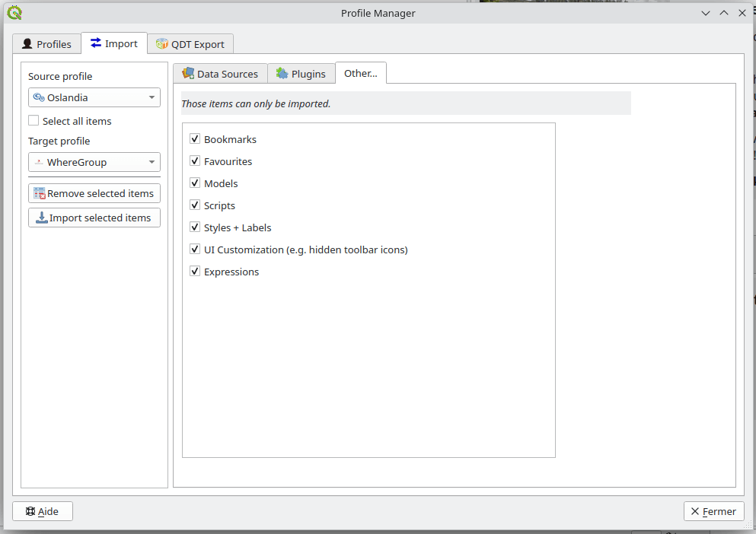Click the person icon on the Profiles tab
Screen dimensions: 756x534
click(x=27, y=43)
